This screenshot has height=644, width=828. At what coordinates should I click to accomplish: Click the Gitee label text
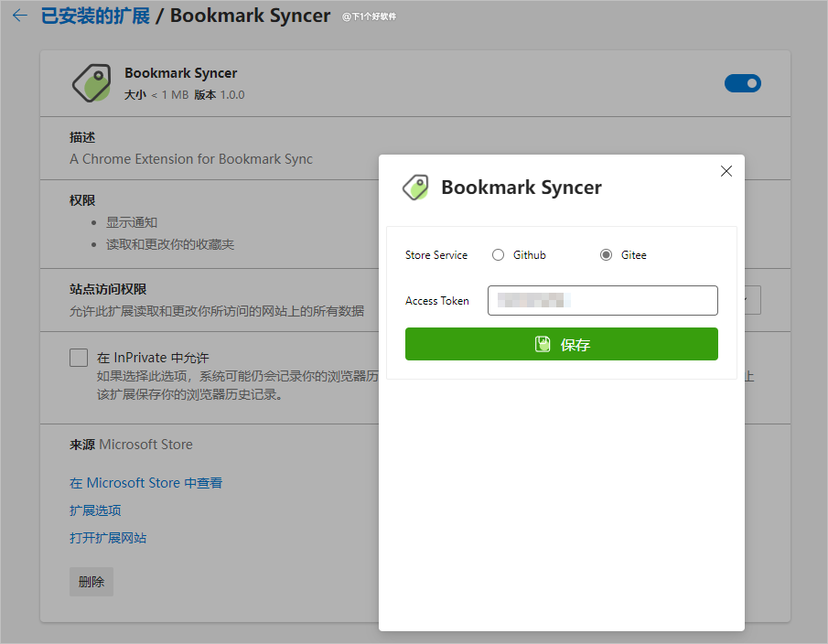[634, 255]
